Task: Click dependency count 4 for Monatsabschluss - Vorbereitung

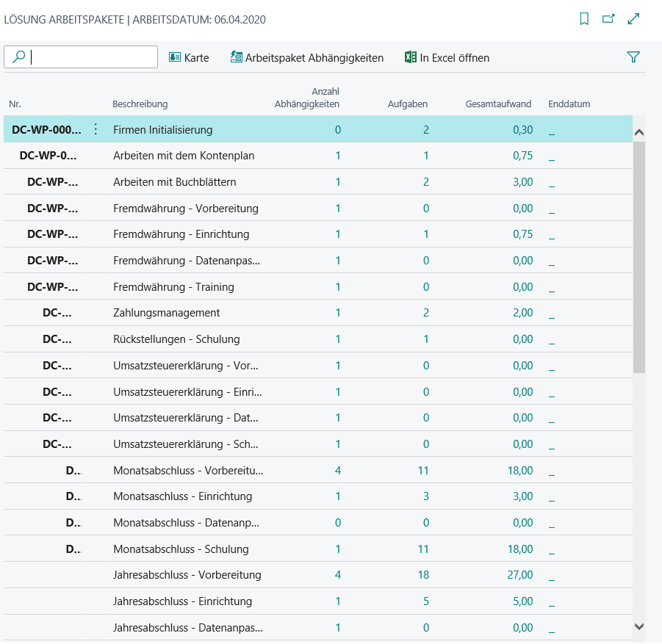Action: point(338,470)
